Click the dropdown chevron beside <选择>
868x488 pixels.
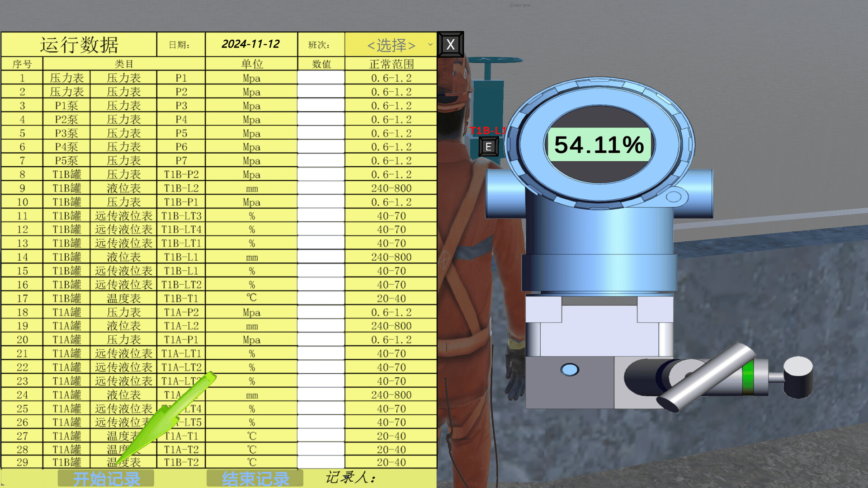pos(430,45)
